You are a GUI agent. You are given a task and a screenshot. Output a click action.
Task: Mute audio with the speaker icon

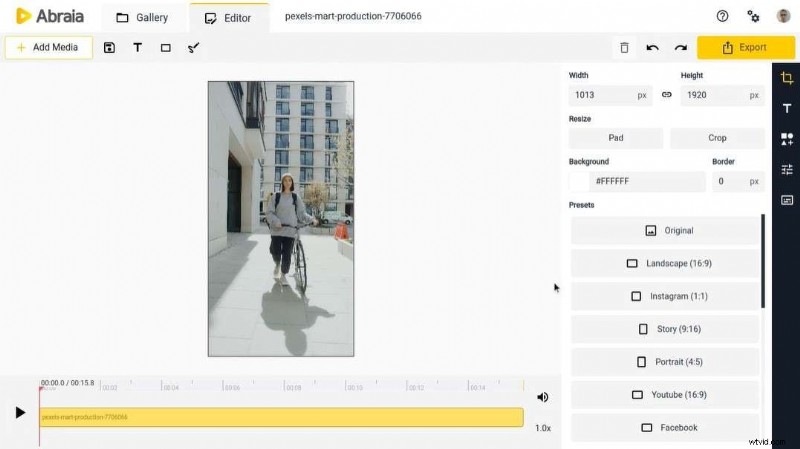(x=543, y=397)
